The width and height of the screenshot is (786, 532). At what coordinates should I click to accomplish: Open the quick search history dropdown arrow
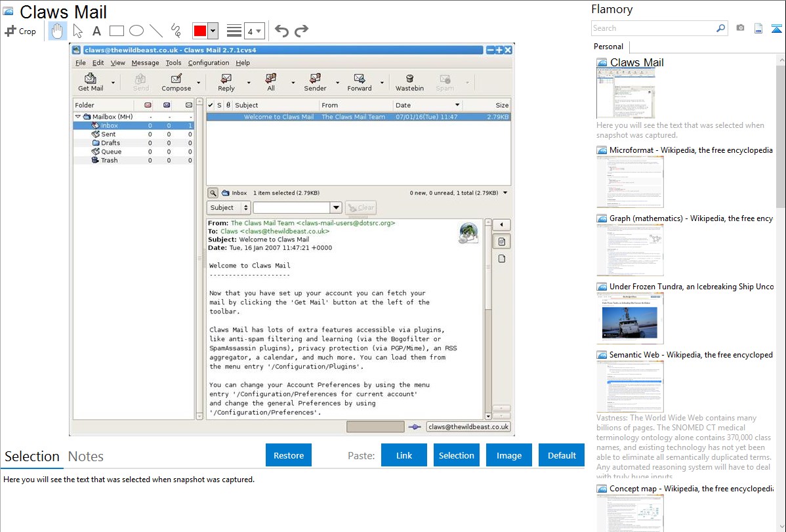point(336,207)
